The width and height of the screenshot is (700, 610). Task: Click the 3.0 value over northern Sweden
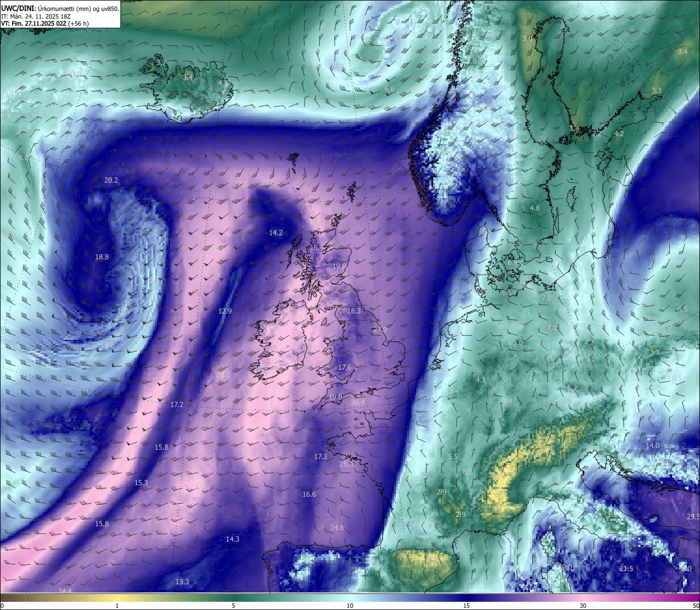[x=527, y=38]
